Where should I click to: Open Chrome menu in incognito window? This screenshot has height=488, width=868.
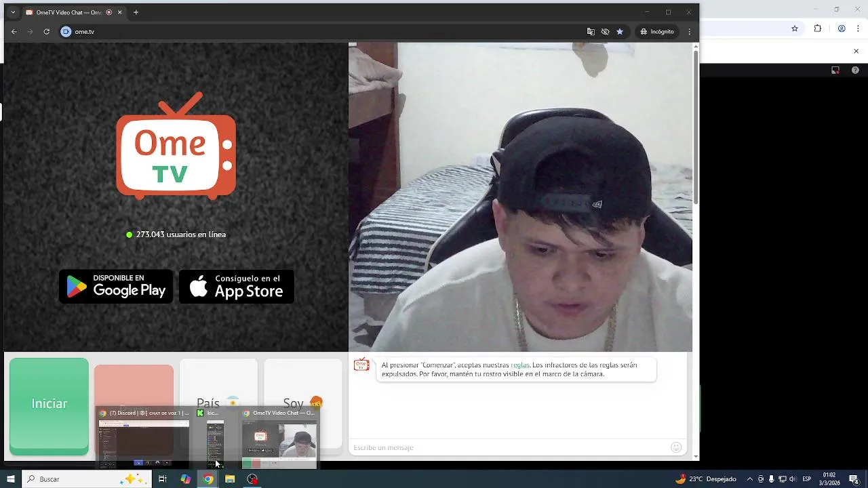click(690, 31)
